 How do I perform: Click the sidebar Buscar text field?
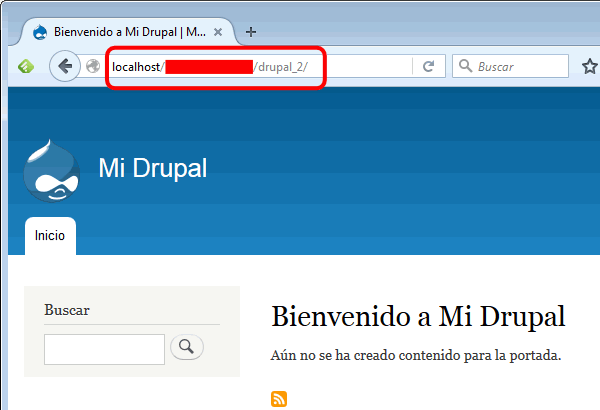[x=104, y=349]
